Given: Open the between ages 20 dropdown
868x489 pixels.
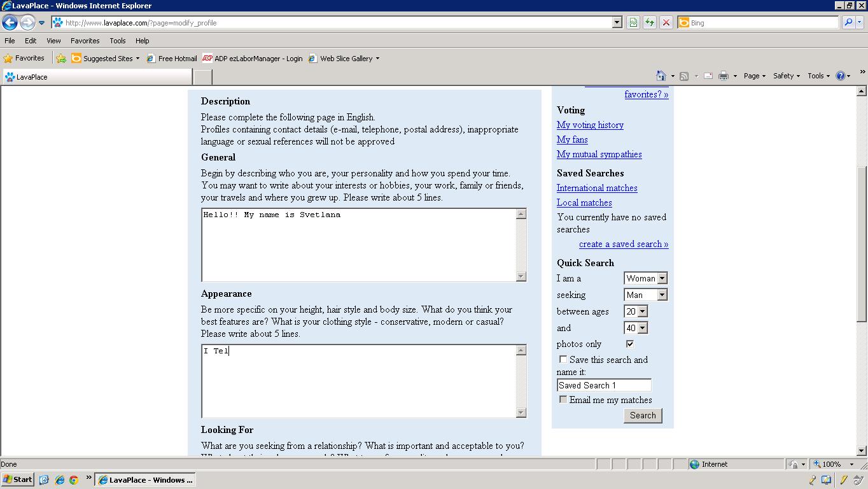Looking at the screenshot, I should (636, 311).
